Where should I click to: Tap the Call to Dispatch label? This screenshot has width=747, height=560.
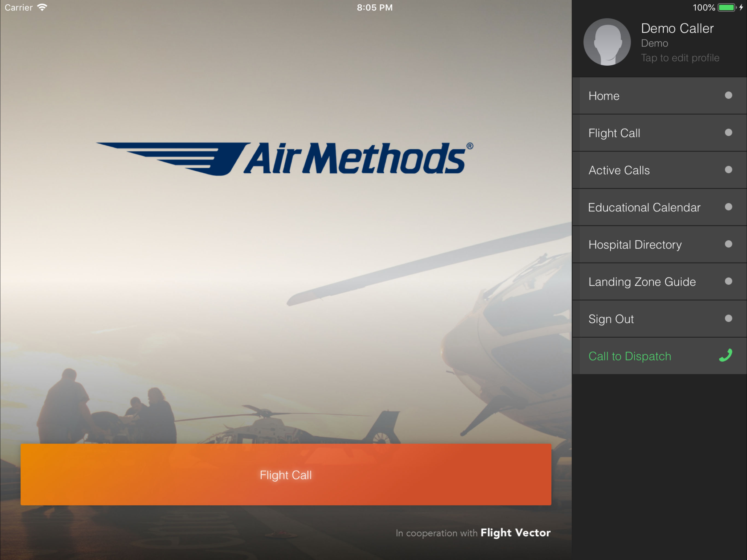(629, 356)
